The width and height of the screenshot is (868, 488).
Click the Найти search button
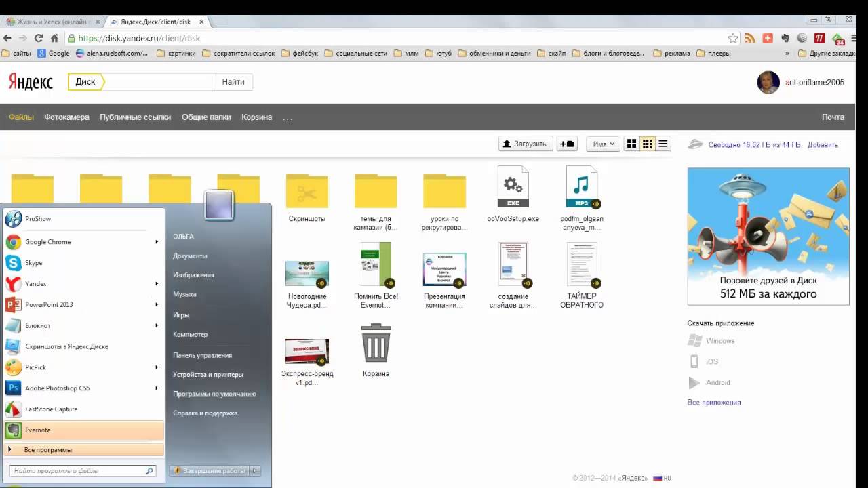(x=233, y=82)
